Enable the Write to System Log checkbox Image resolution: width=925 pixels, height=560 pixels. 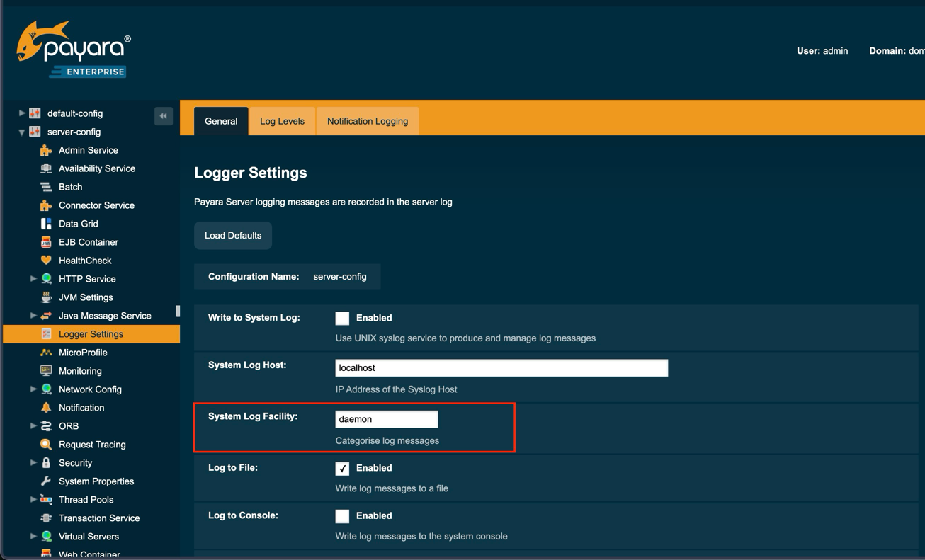pyautogui.click(x=342, y=319)
